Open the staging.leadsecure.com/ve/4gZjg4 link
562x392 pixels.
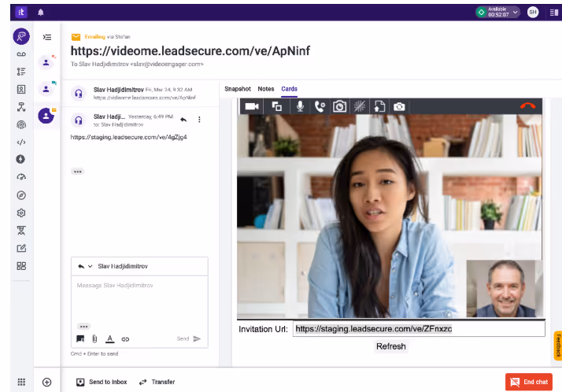pyautogui.click(x=128, y=137)
